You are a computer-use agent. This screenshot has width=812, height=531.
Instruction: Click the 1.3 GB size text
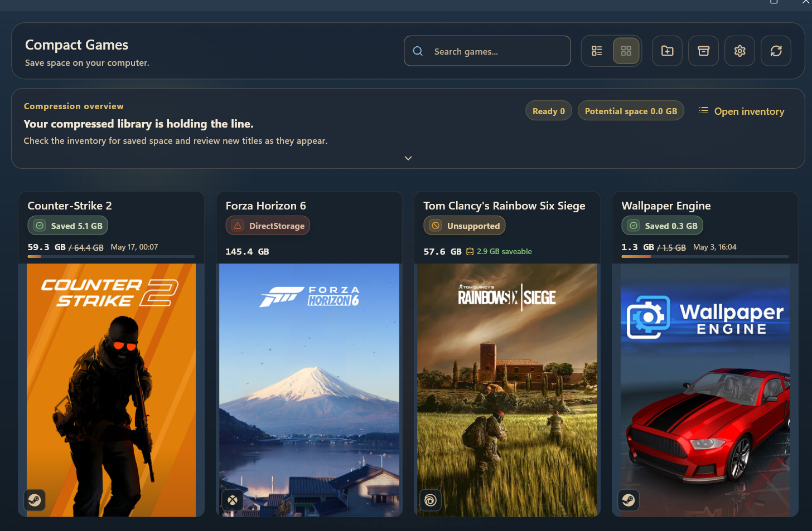pos(637,247)
